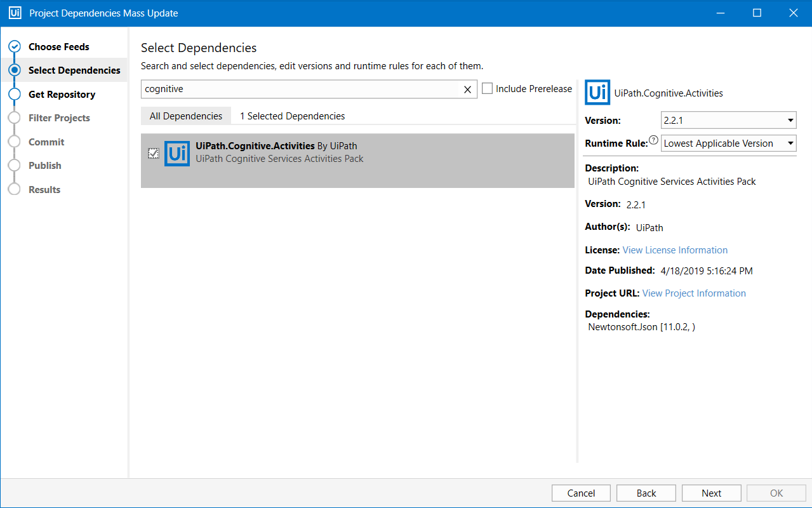Open View Project Information
Image resolution: width=812 pixels, height=508 pixels.
click(x=694, y=293)
